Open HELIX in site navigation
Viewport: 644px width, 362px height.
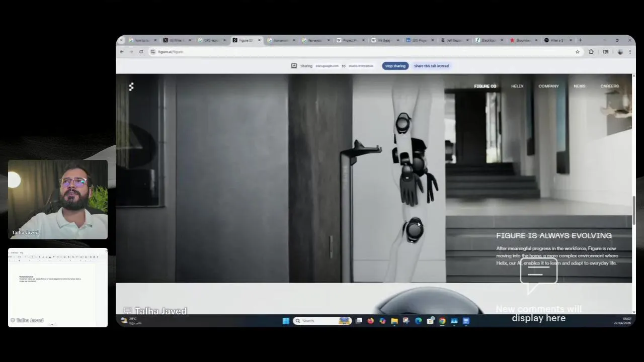(x=517, y=86)
